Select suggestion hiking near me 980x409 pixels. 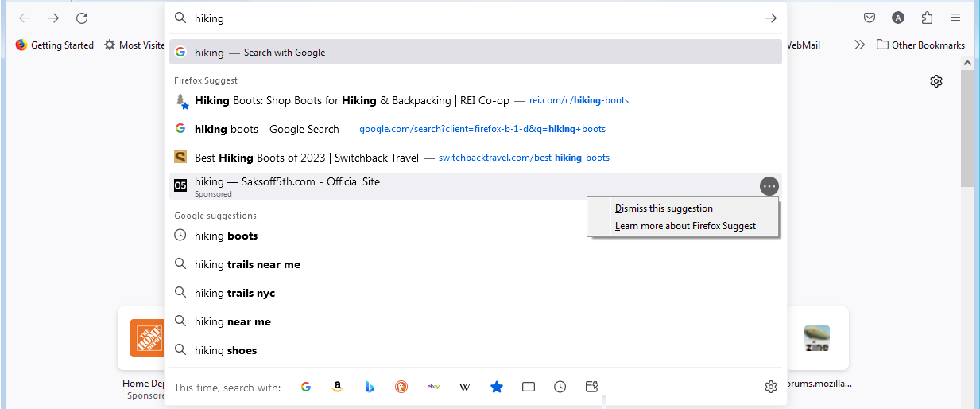475,321
